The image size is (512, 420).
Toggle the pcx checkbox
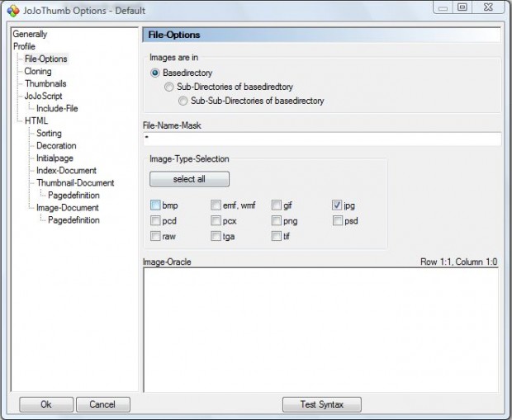(216, 220)
